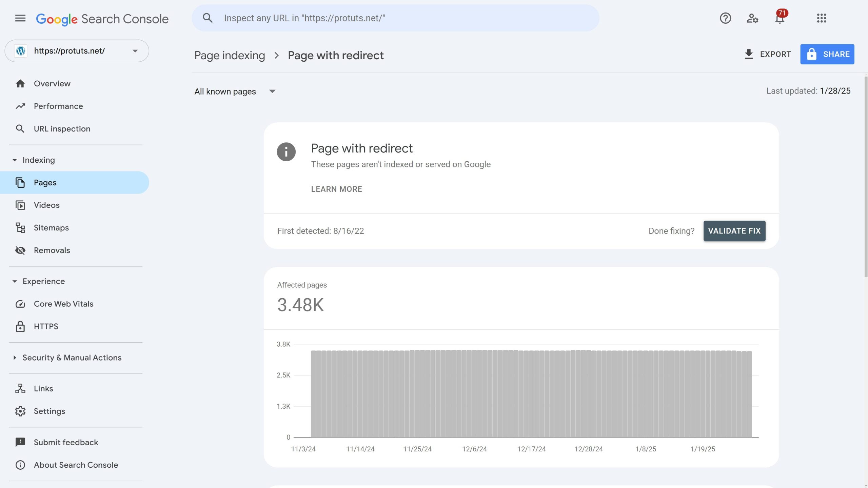Viewport: 868px width, 488px height.
Task: Click the LEARN MORE link
Action: coord(336,189)
